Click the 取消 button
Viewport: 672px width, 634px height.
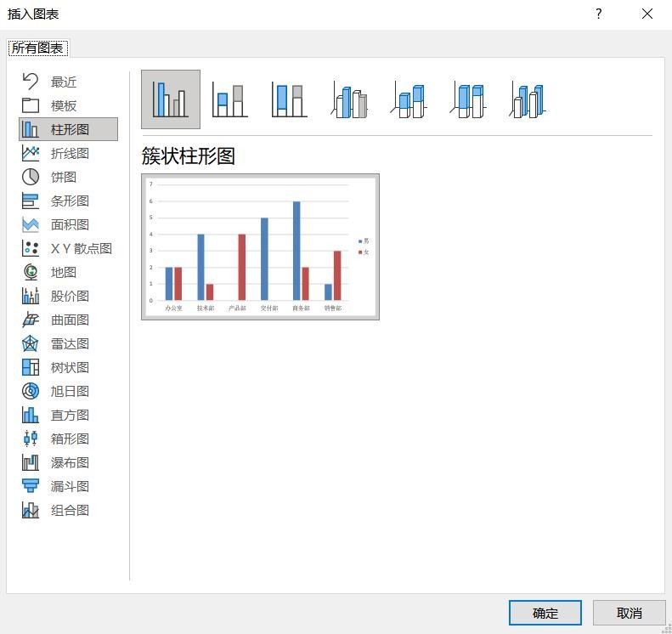pos(629,613)
